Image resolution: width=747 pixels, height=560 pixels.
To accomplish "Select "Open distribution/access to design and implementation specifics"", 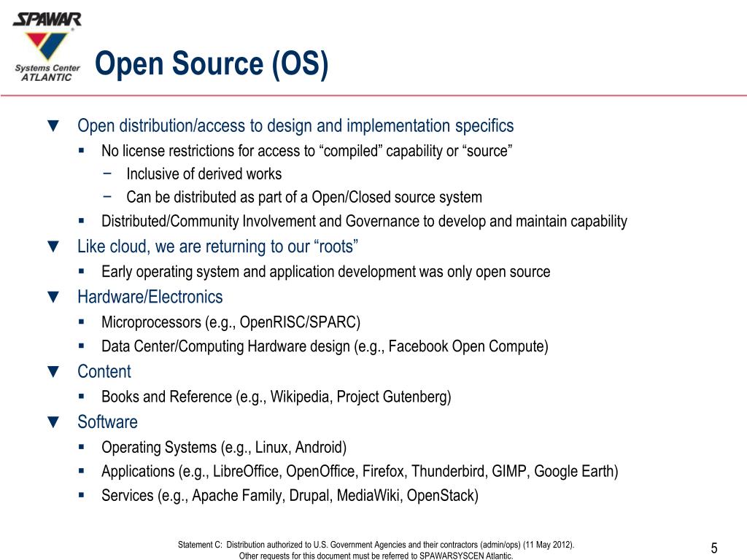I will coord(295,126).
